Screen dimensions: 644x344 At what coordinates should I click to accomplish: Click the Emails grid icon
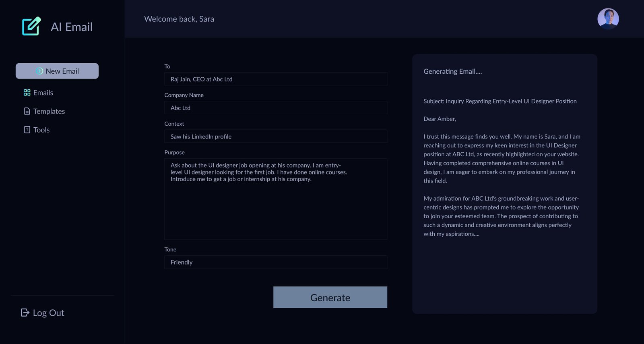coord(27,93)
